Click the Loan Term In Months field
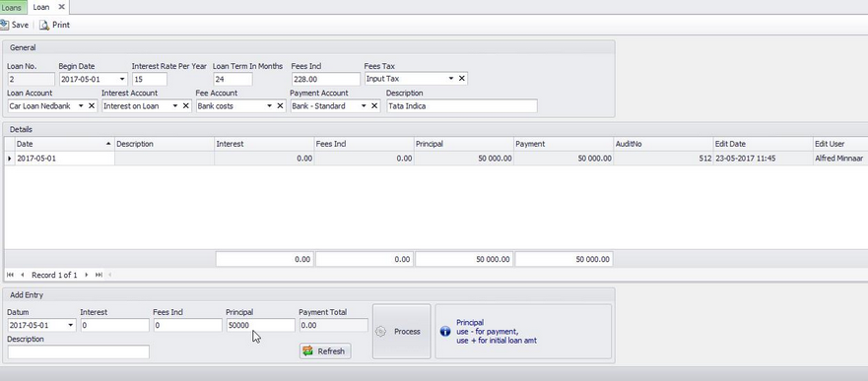 point(233,79)
